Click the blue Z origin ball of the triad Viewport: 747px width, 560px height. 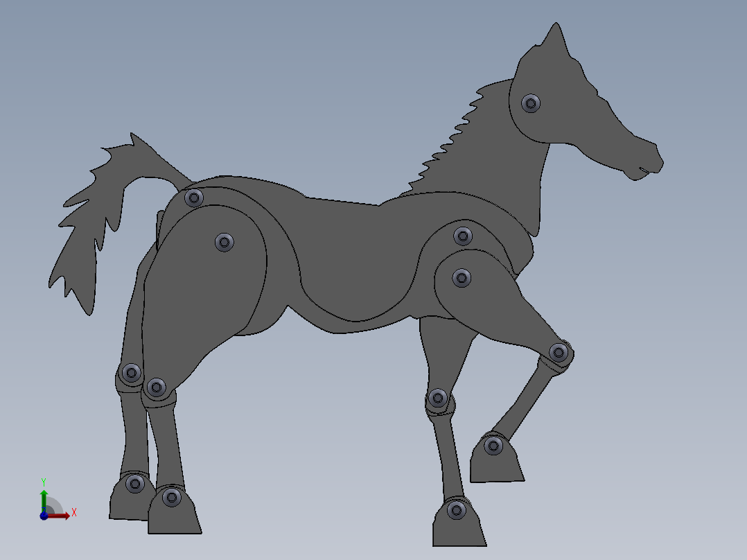pyautogui.click(x=44, y=516)
